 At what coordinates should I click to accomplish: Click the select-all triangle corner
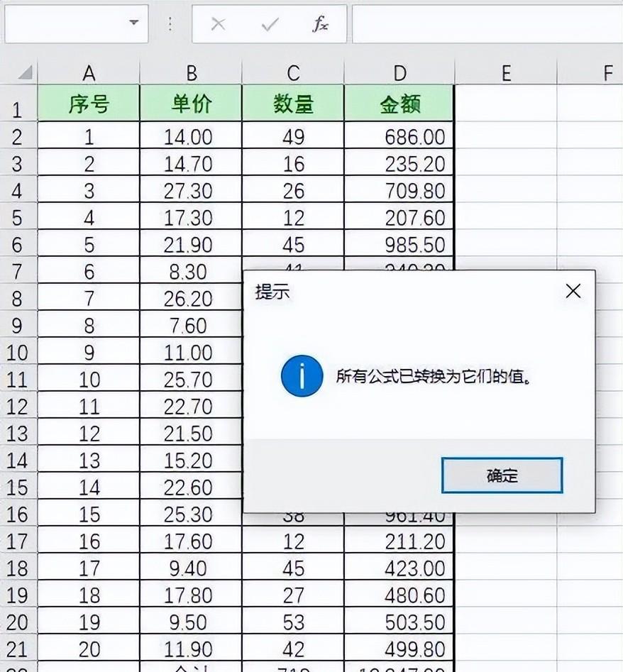click(24, 72)
